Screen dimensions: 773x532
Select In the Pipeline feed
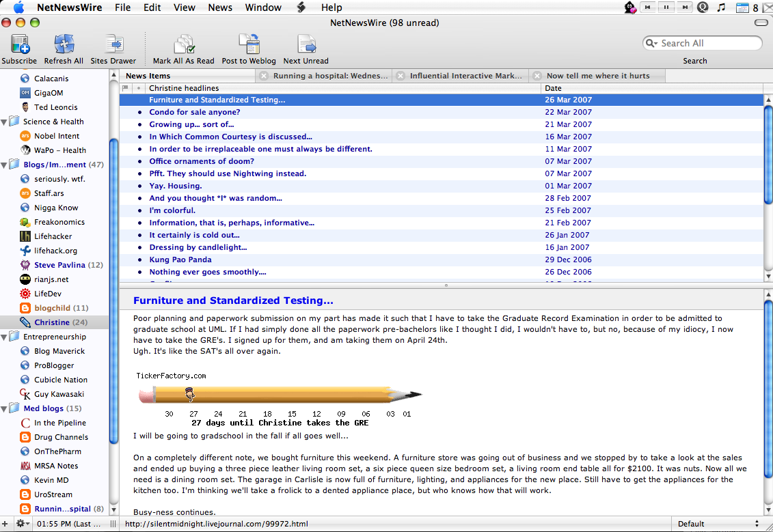(59, 423)
